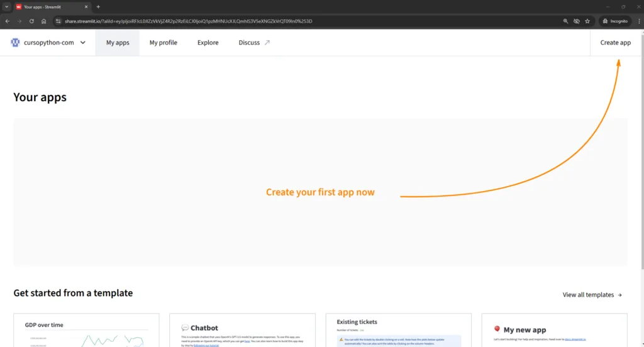Go back using the browser back arrow
The height and width of the screenshot is (347, 644).
pos(7,21)
